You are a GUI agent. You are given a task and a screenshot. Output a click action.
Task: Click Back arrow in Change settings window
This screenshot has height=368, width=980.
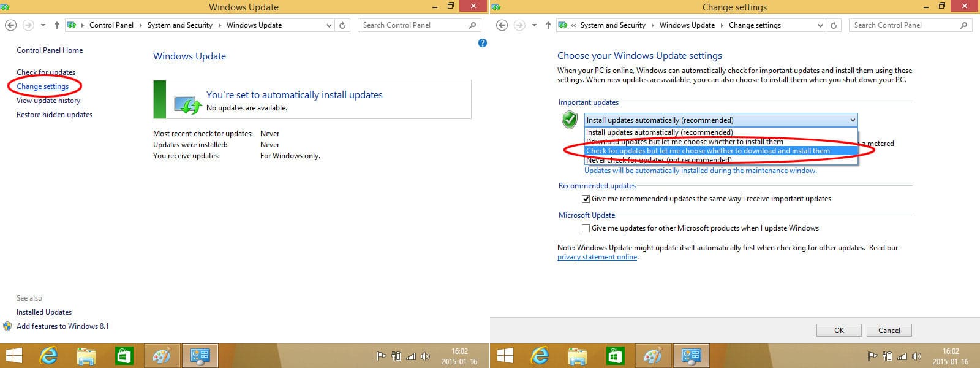[502, 25]
